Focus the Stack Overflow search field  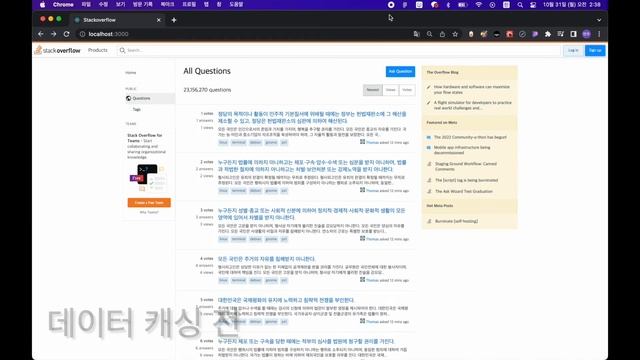[x=339, y=50]
